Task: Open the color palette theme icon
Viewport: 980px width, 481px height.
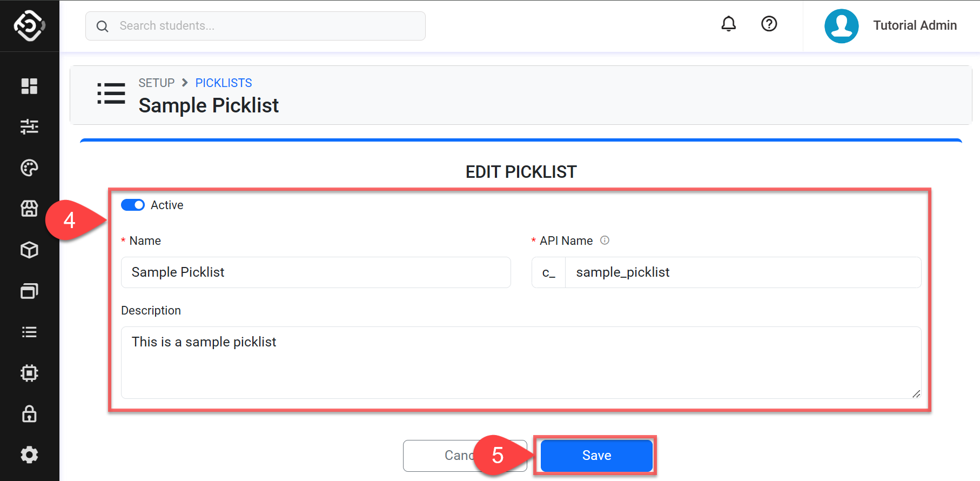Action: tap(29, 168)
